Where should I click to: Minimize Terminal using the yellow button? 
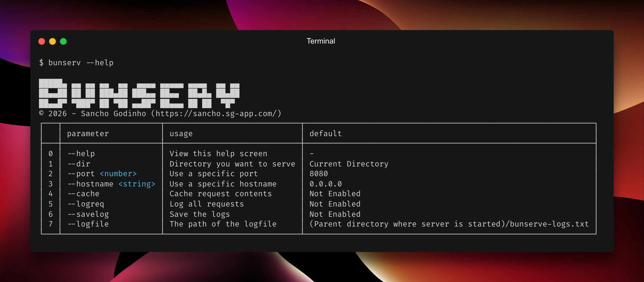(52, 41)
